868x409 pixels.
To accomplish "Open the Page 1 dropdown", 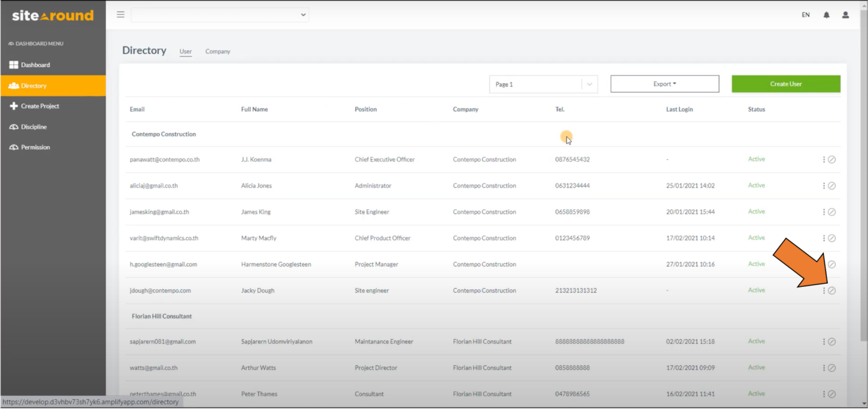I will pos(542,84).
